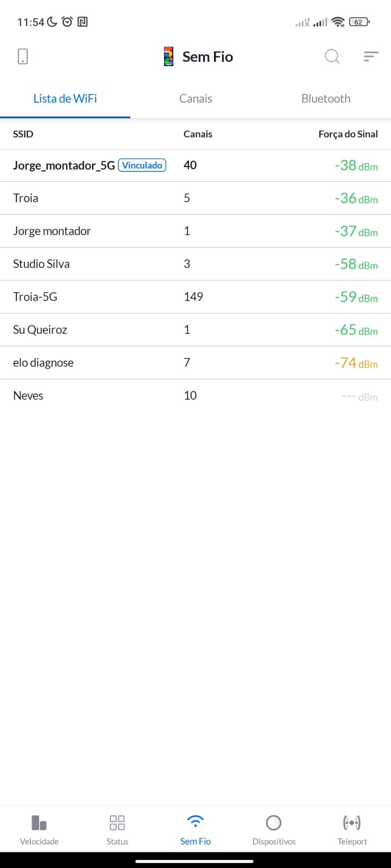Switch to the Canais tab
The width and height of the screenshot is (391, 868).
pyautogui.click(x=195, y=99)
